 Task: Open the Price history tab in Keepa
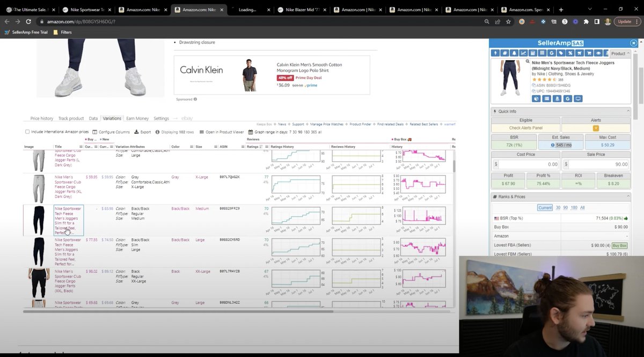point(42,118)
